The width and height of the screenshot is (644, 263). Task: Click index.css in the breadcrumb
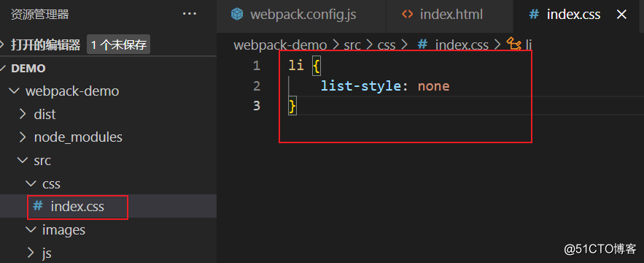(462, 45)
